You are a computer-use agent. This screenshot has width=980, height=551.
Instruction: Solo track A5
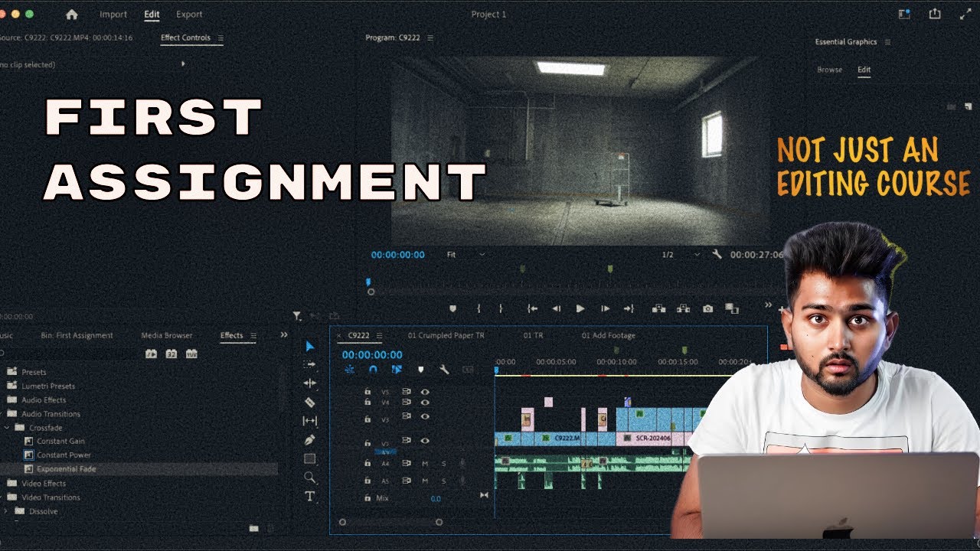pyautogui.click(x=443, y=481)
